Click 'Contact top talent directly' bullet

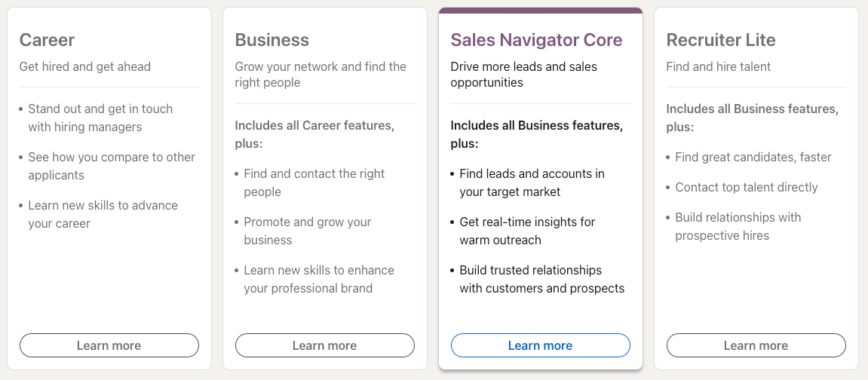pos(746,187)
